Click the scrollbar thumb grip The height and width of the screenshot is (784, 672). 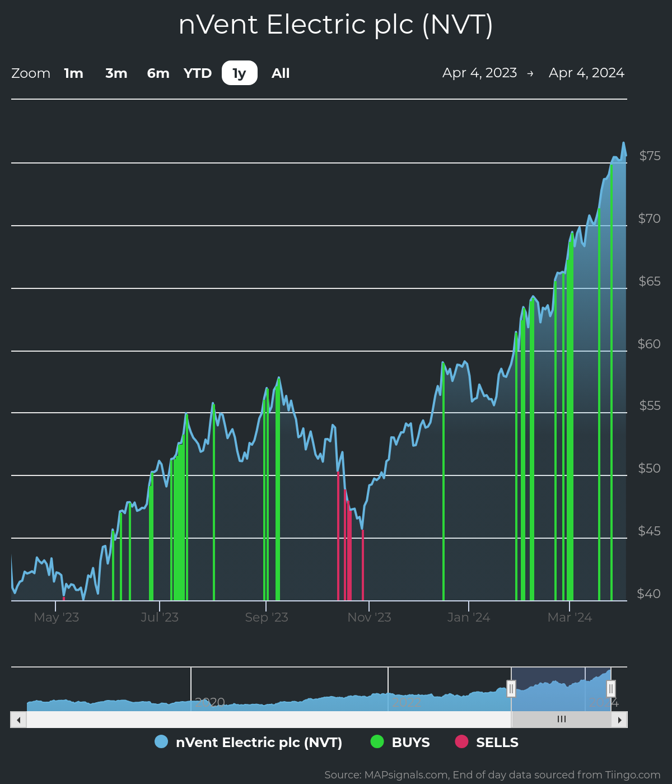pyautogui.click(x=561, y=720)
